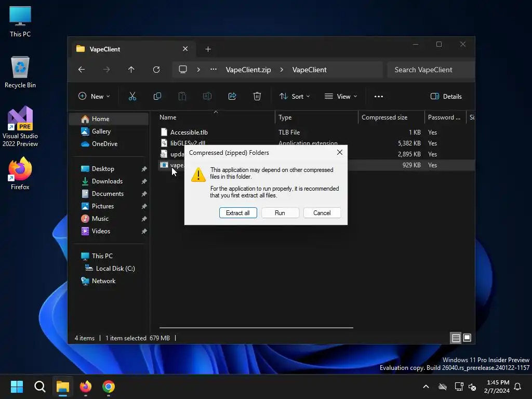Open Firefox desktop shortcut
This screenshot has height=399, width=532.
20,174
